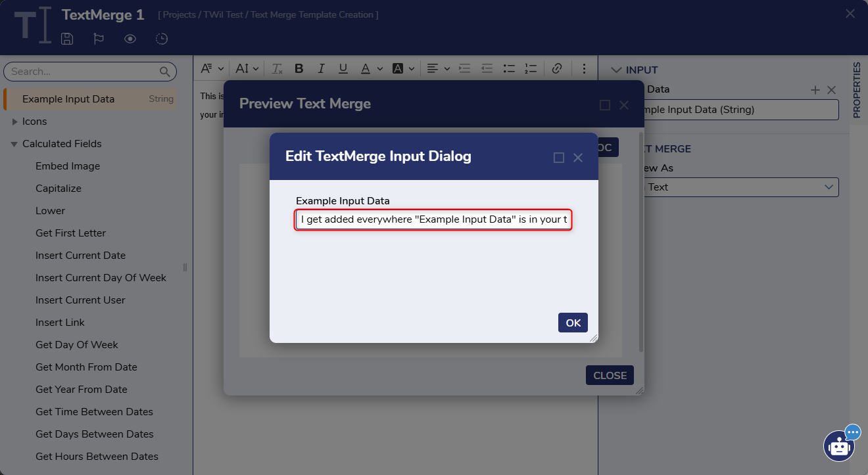Viewport: 868px width, 475px height.
Task: Open the text alignment dropdown
Action: point(437,68)
